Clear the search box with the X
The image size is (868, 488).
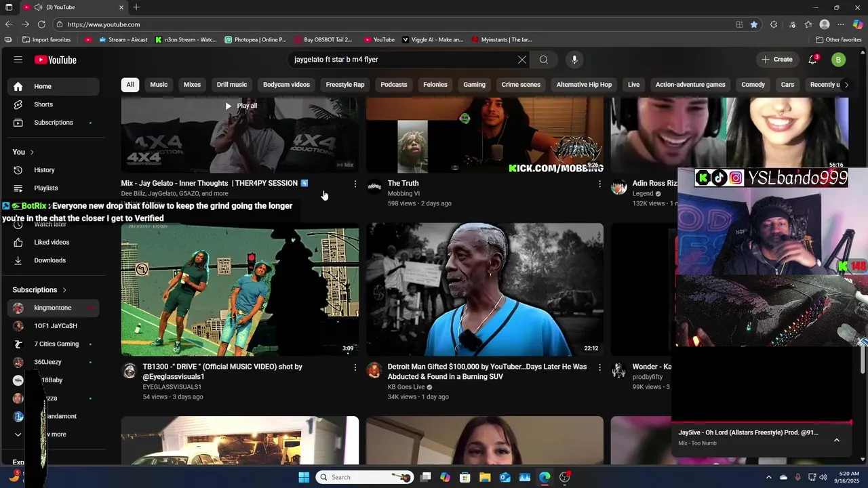(x=522, y=60)
